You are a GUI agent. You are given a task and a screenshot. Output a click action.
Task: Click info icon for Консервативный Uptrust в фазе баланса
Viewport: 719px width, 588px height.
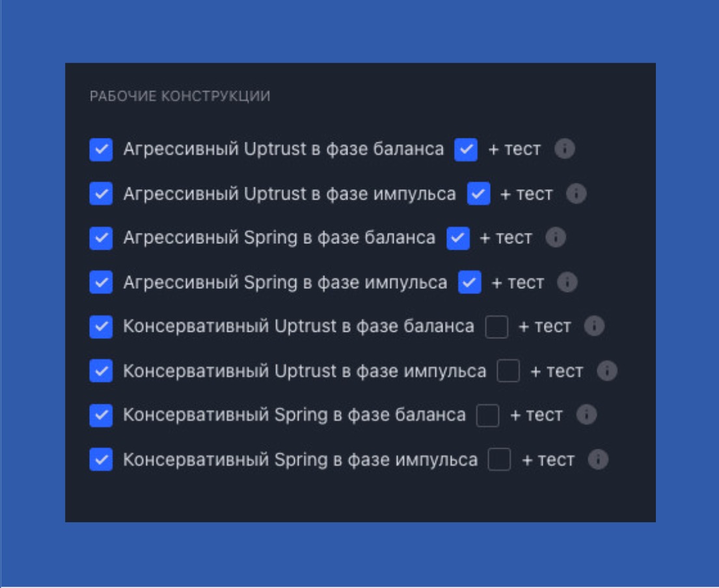click(594, 327)
